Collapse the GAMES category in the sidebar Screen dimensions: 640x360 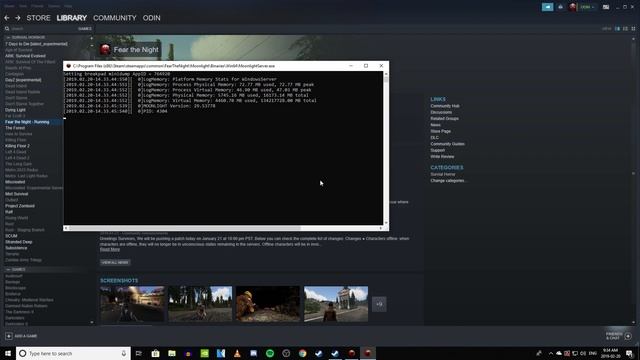(8, 270)
